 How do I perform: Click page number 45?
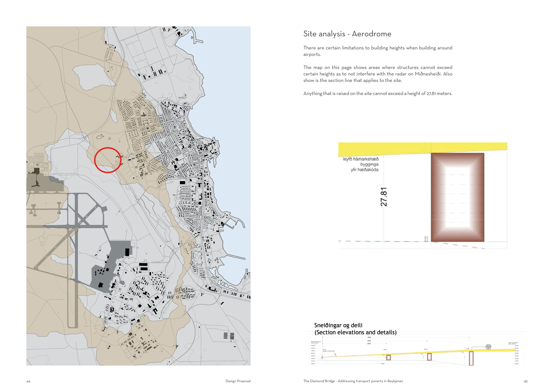526,381
